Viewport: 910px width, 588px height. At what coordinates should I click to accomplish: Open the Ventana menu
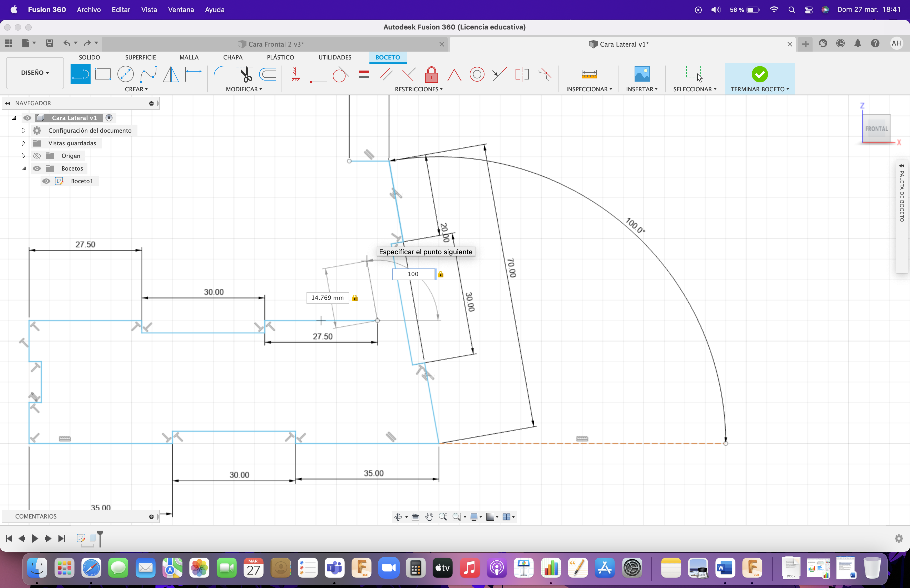tap(181, 9)
